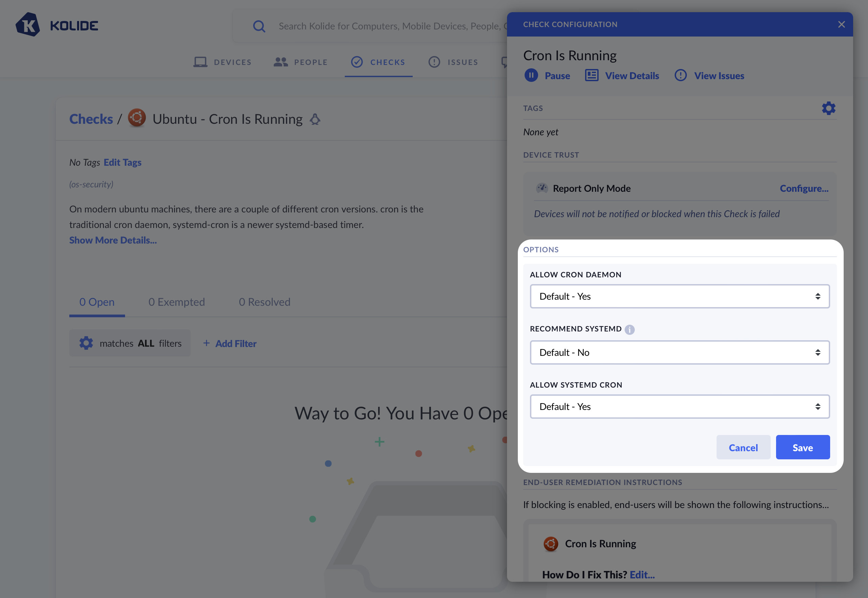Open the Recommend Systemd dropdown
Viewport: 868px width, 598px height.
point(679,352)
